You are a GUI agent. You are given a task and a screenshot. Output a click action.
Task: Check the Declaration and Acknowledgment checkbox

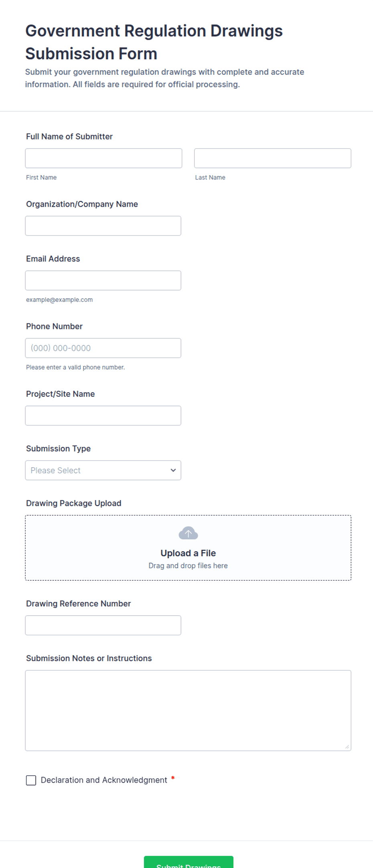(x=31, y=780)
